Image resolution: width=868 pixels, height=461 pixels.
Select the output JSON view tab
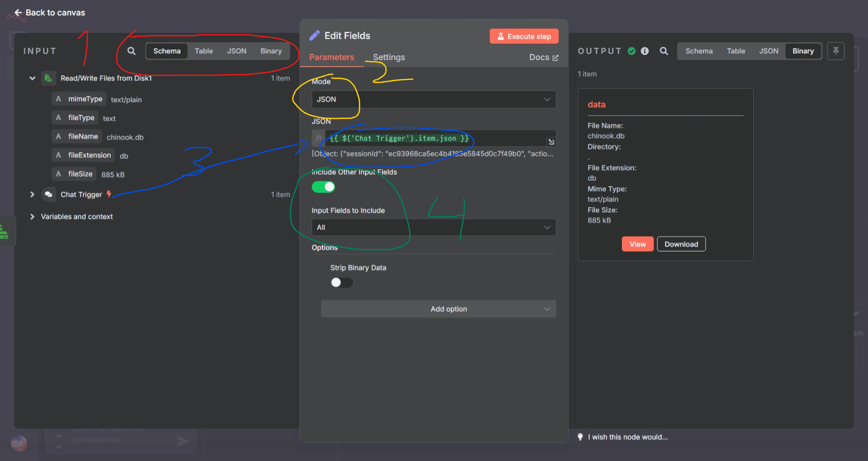(x=769, y=51)
